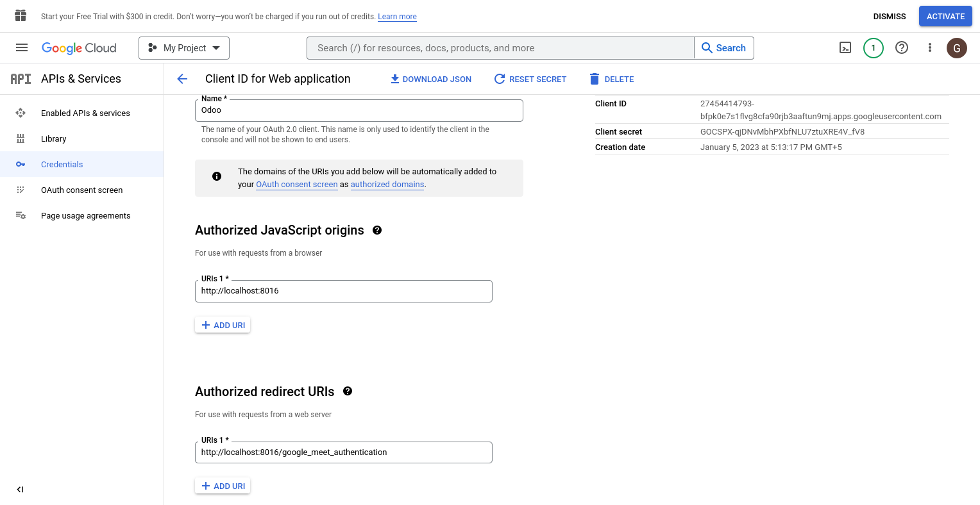Add URI under Authorized JavaScript origins
The width and height of the screenshot is (980, 505).
coord(223,325)
